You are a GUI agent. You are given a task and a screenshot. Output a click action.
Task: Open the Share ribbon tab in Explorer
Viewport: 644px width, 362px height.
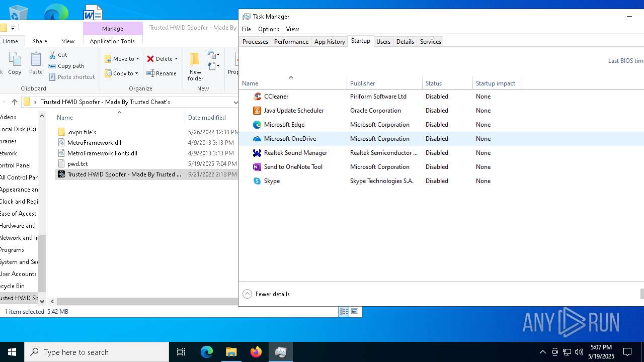tap(40, 41)
